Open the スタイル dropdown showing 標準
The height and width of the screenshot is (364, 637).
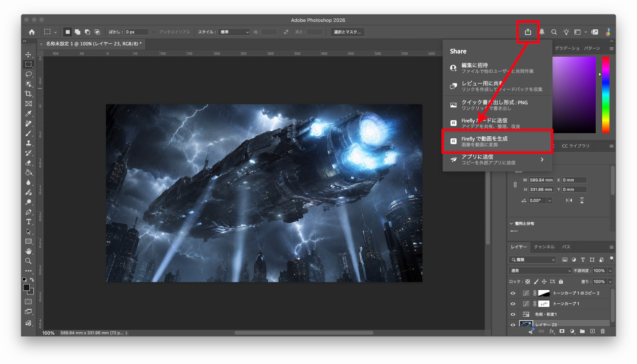click(x=234, y=32)
